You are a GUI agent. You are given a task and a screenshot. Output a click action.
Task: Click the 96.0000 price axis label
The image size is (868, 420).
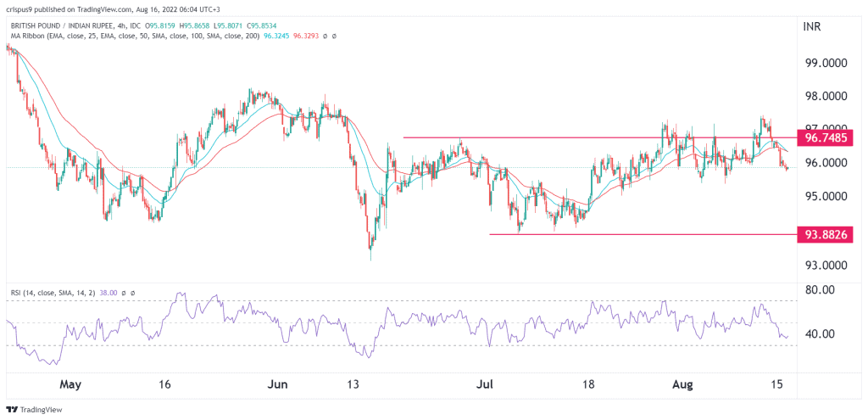click(824, 164)
